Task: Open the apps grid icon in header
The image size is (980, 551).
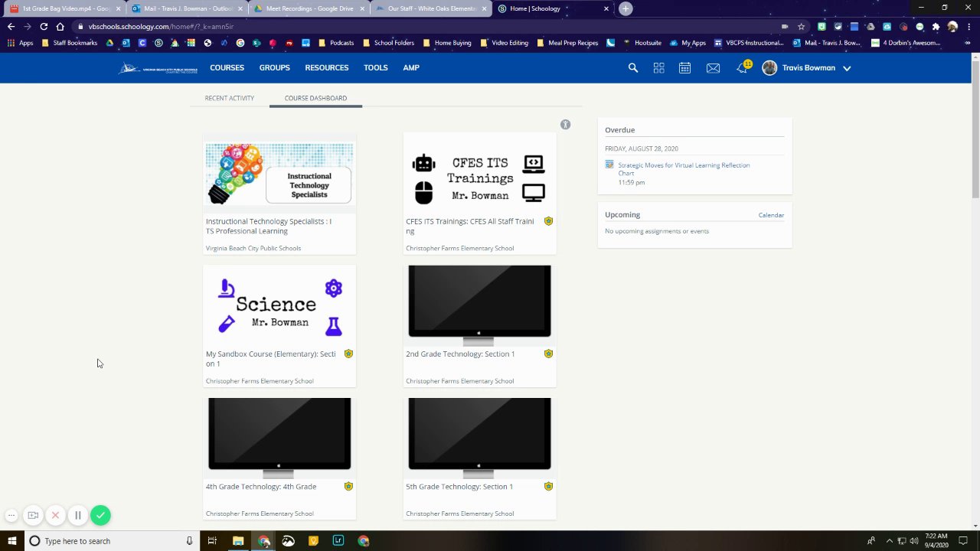Action: coord(658,68)
